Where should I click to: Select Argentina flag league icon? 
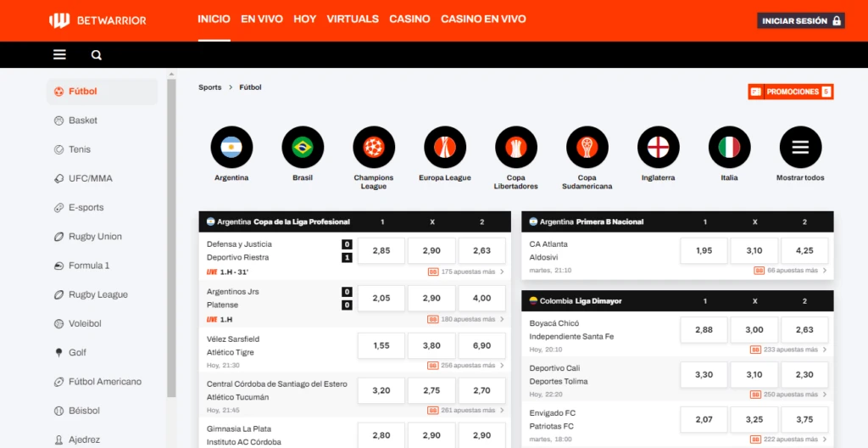[x=231, y=147]
